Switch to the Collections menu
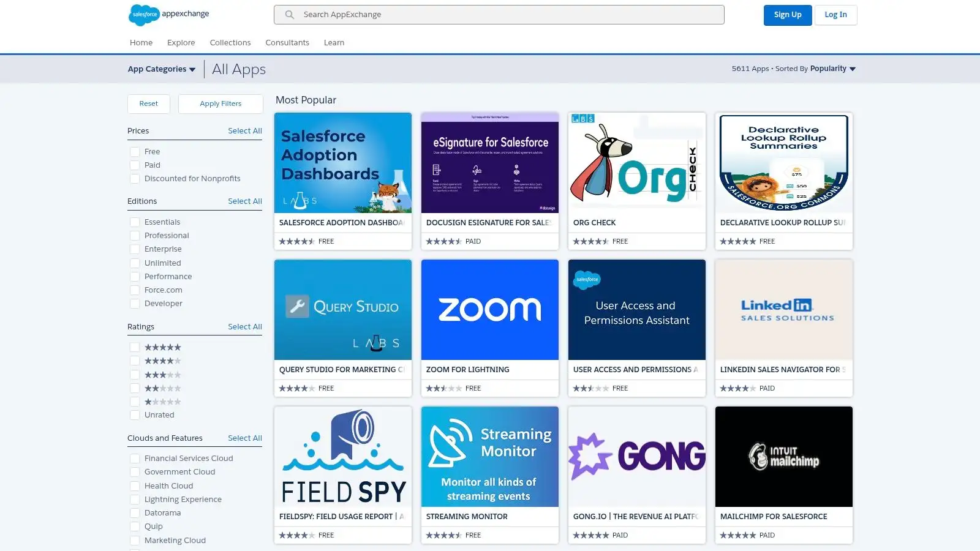 click(230, 42)
